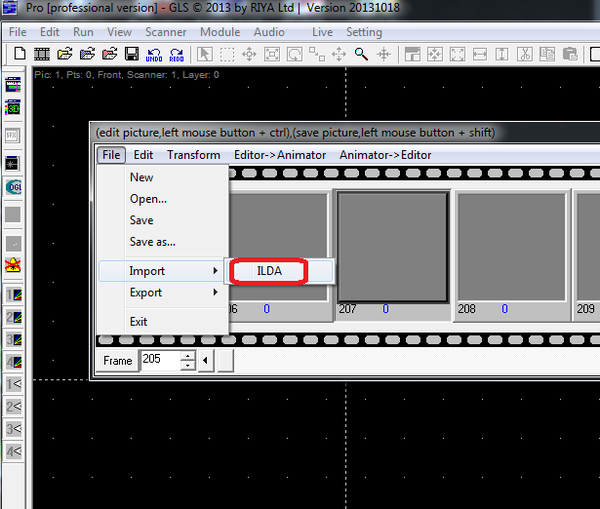Click the laser warning sign icon
The height and width of the screenshot is (509, 600).
click(x=13, y=265)
